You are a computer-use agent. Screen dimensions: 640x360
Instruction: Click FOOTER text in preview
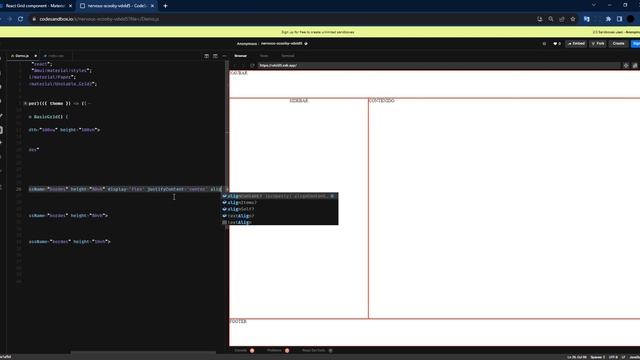pyautogui.click(x=238, y=322)
